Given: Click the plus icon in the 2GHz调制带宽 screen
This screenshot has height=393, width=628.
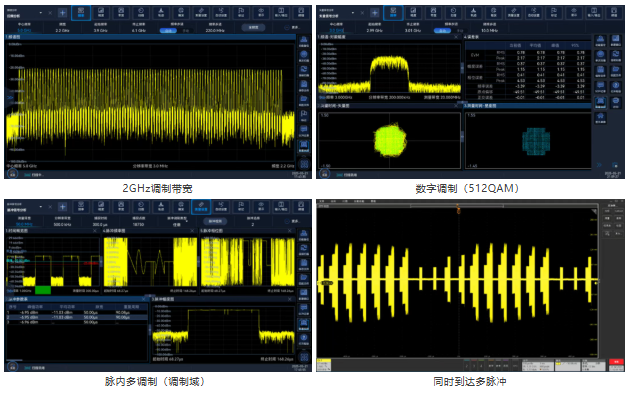Looking at the screenshot, I should pos(62,13).
